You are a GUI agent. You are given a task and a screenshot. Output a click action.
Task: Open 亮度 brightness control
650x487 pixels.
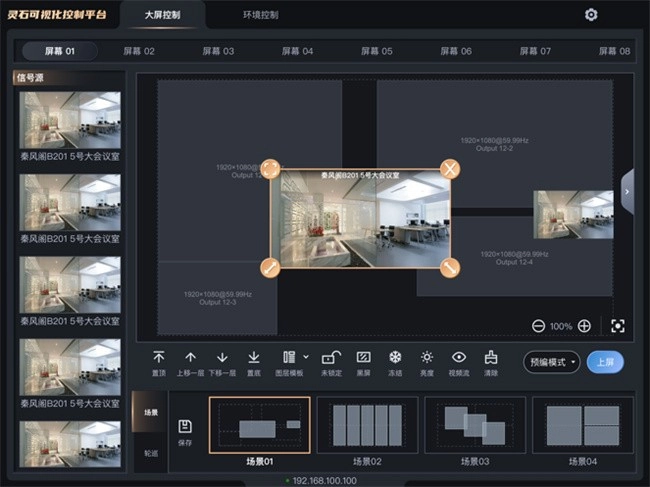(x=427, y=358)
